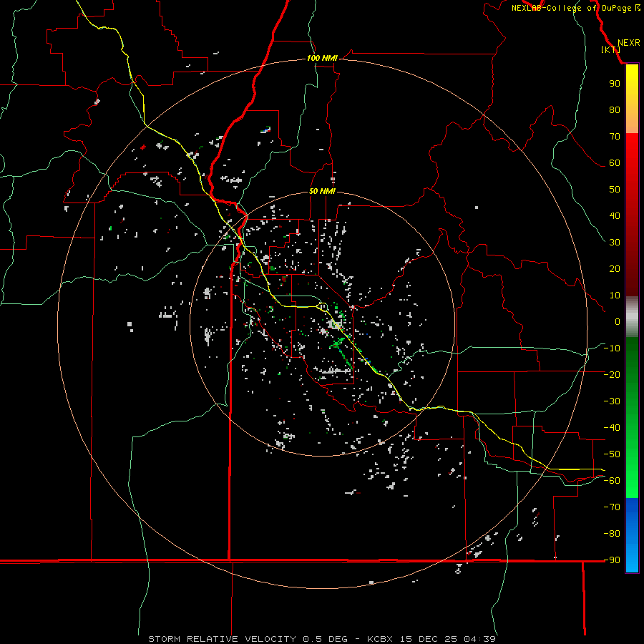This screenshot has height=644, width=644.
Task: Click the -80 value on the scale
Action: [612, 534]
